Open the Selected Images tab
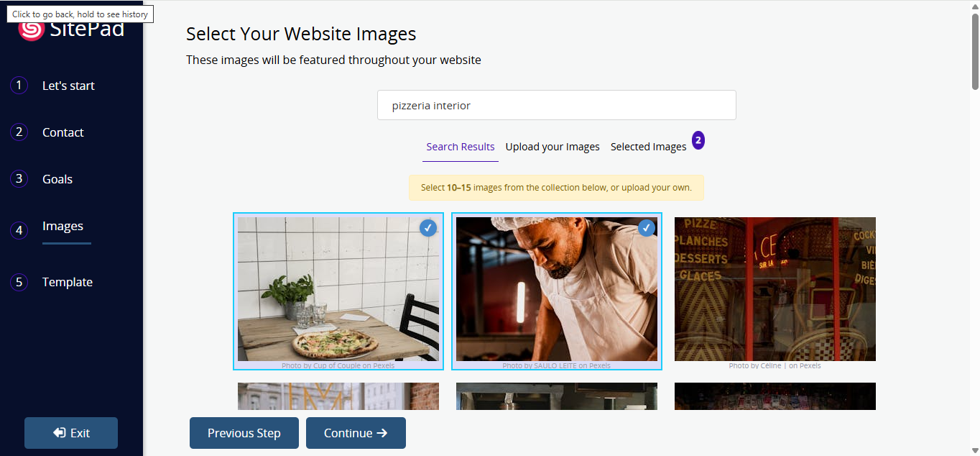Image resolution: width=980 pixels, height=456 pixels. point(648,147)
